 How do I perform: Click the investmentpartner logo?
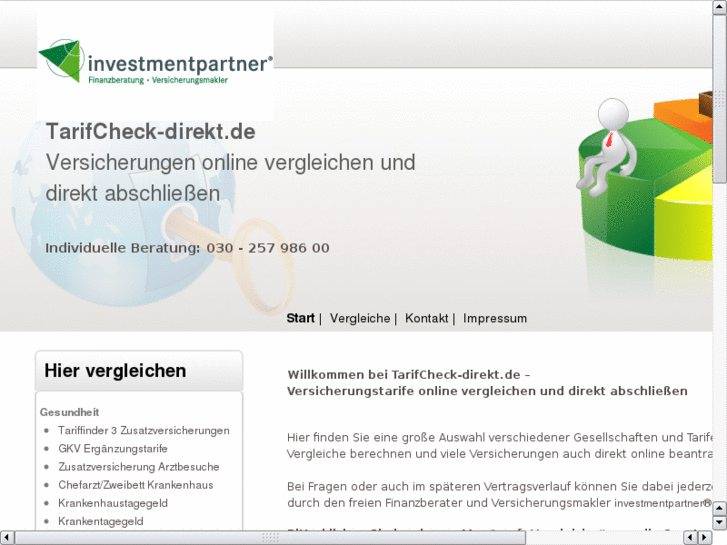click(x=155, y=62)
